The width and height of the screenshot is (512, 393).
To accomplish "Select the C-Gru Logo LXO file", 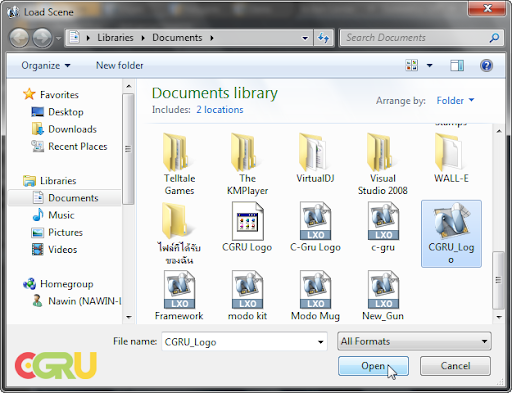I will (x=315, y=227).
